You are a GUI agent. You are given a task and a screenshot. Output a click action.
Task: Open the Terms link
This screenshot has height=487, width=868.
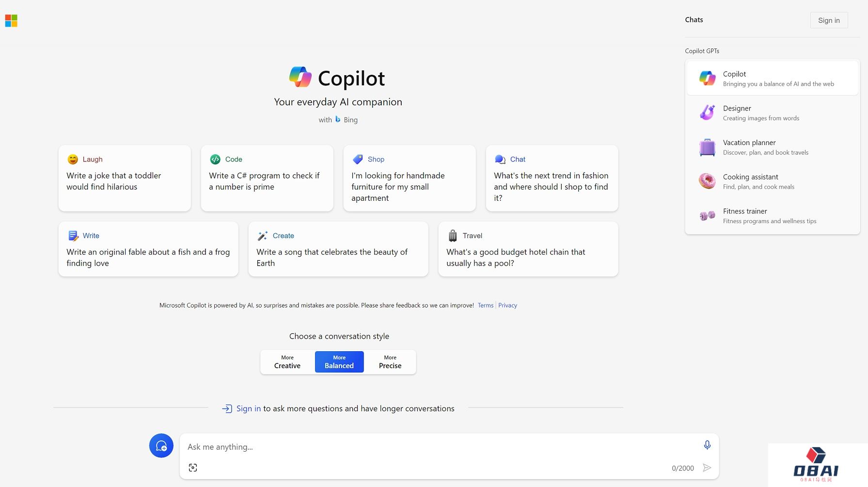(485, 305)
